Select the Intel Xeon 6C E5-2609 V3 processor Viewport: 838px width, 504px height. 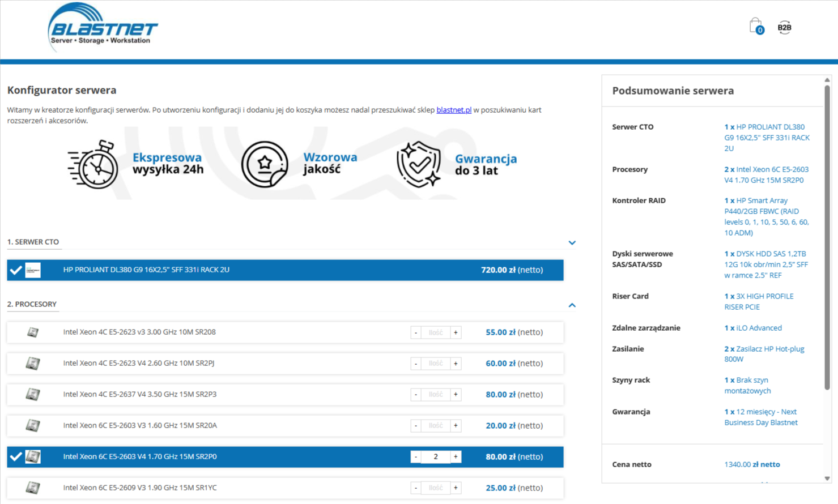(227, 488)
